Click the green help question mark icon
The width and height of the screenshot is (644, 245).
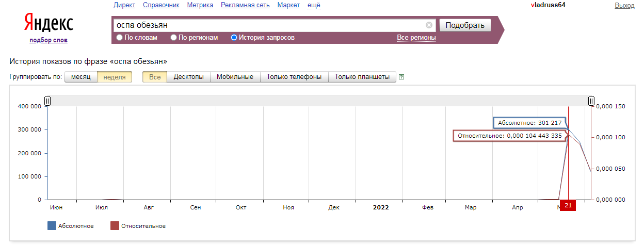pos(401,77)
